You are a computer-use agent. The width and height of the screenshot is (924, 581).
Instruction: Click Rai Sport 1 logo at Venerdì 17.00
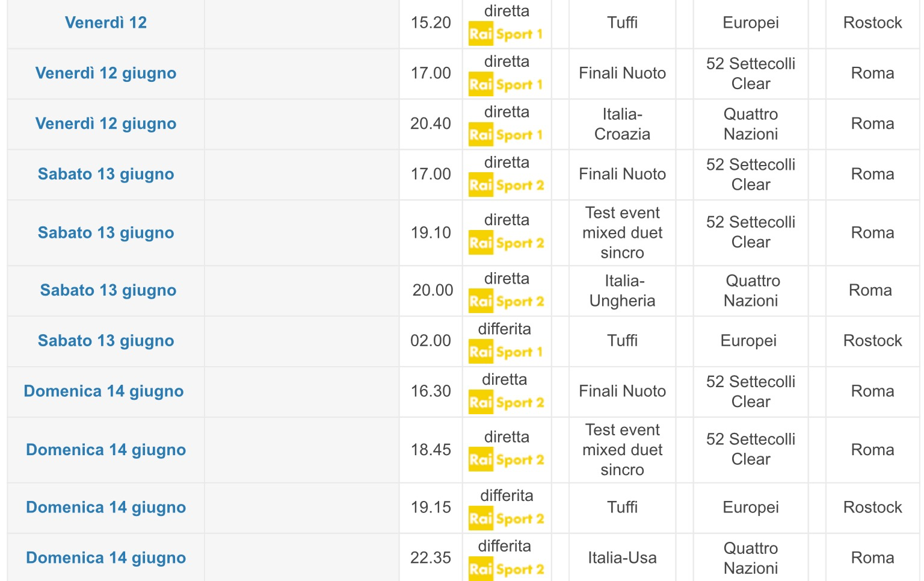point(506,85)
